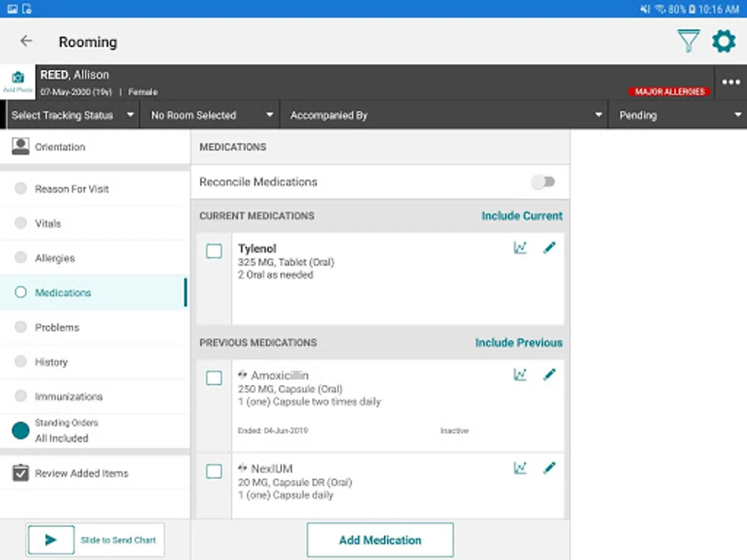The height and width of the screenshot is (560, 747).
Task: Click the Include Current link
Action: tap(522, 216)
